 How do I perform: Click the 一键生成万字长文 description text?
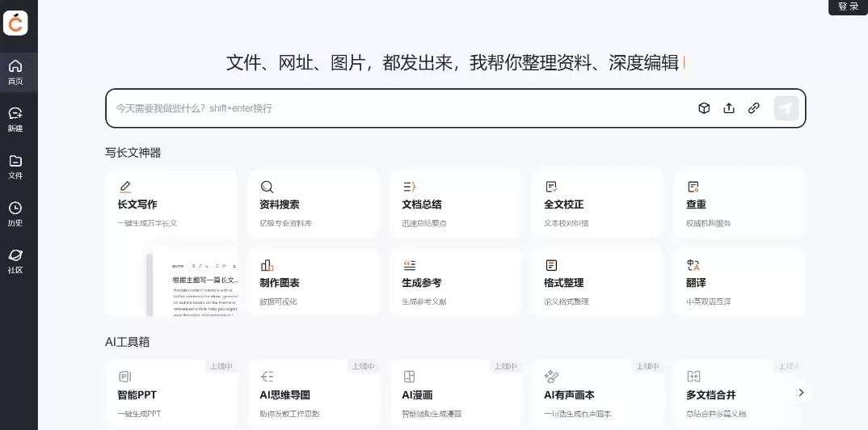click(x=147, y=223)
